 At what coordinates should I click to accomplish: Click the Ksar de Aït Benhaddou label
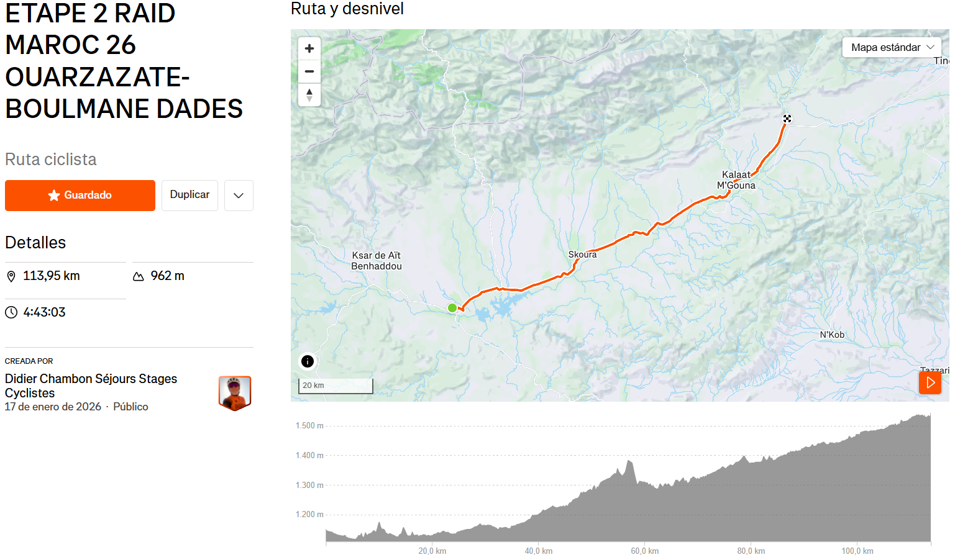click(x=377, y=261)
